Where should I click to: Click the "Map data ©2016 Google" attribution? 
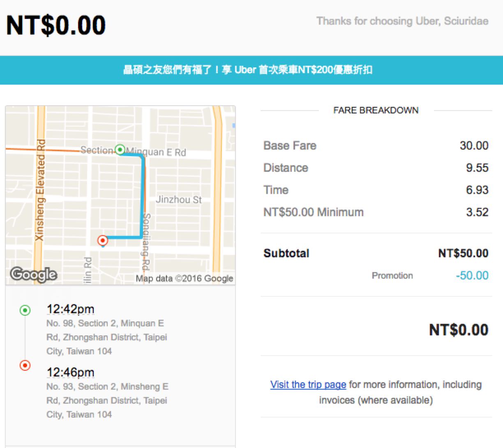tap(184, 278)
